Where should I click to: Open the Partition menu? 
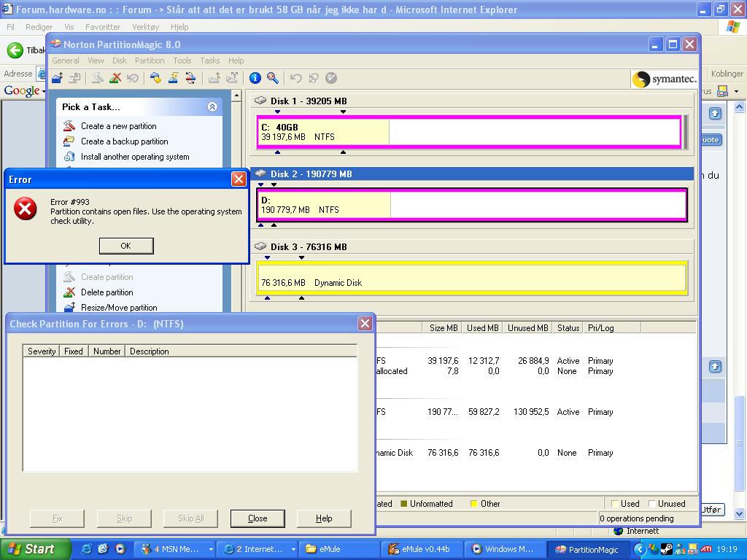coord(150,61)
